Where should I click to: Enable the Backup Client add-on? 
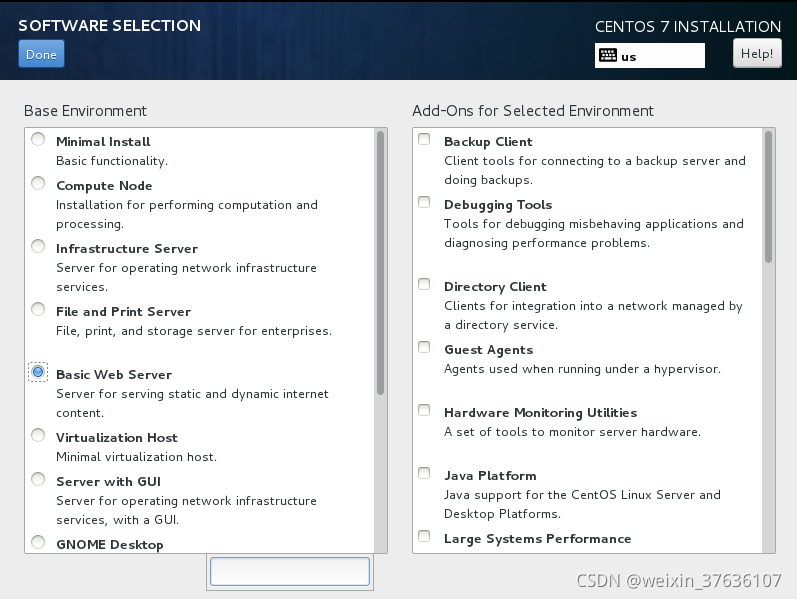[425, 140]
